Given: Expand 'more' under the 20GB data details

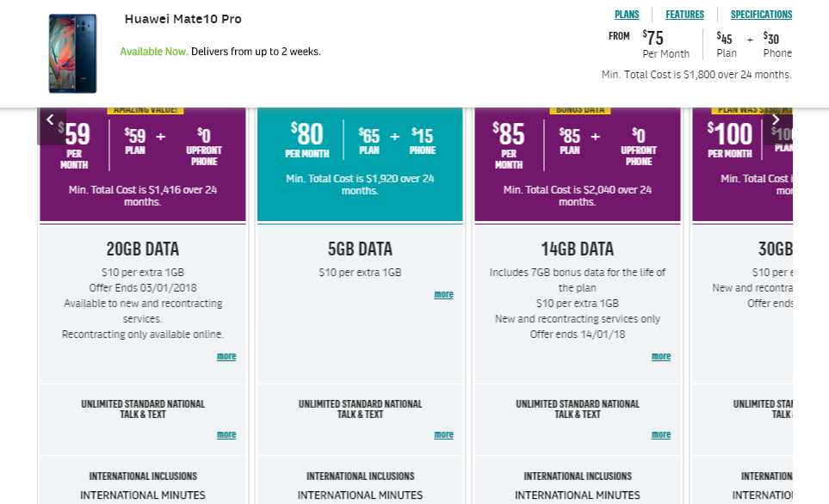Looking at the screenshot, I should (226, 356).
